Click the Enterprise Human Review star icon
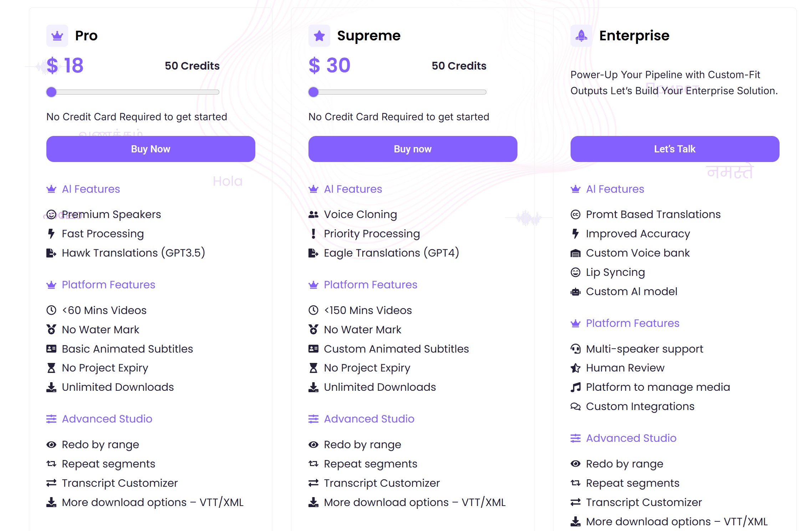Viewport: 812px width, 531px height. coord(576,368)
